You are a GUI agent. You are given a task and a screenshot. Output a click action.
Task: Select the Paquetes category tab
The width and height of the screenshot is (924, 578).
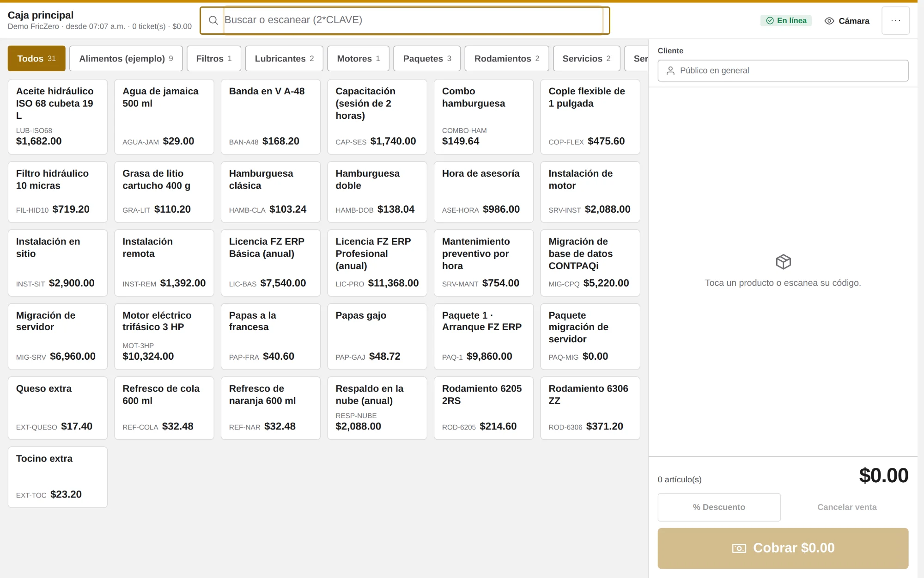pos(427,58)
